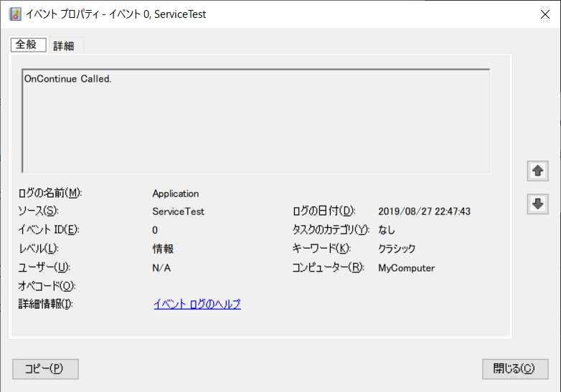The width and height of the screenshot is (561, 392).
Task: Select the source value ServiceTest
Action: 179,211
